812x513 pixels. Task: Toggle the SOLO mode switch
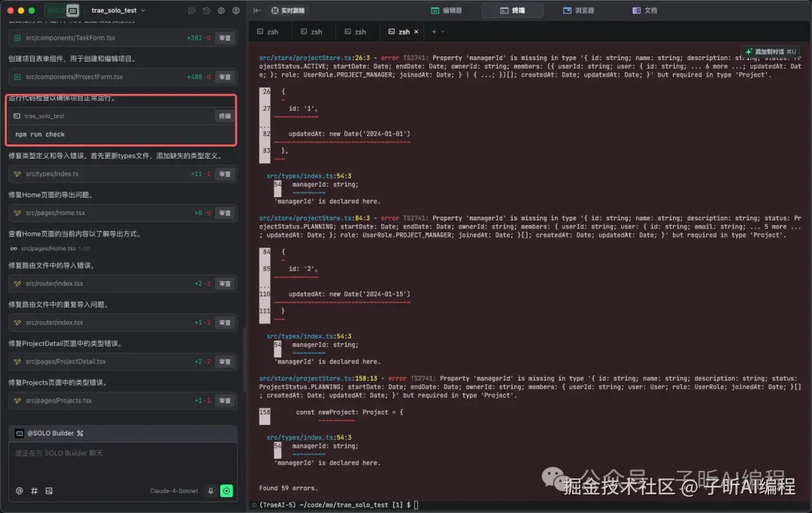(x=62, y=11)
